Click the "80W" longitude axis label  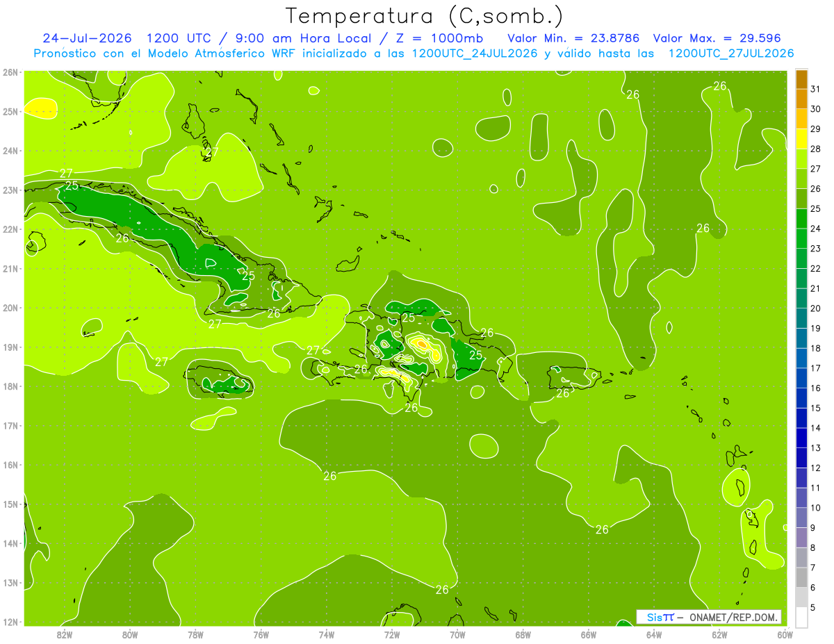[130, 634]
